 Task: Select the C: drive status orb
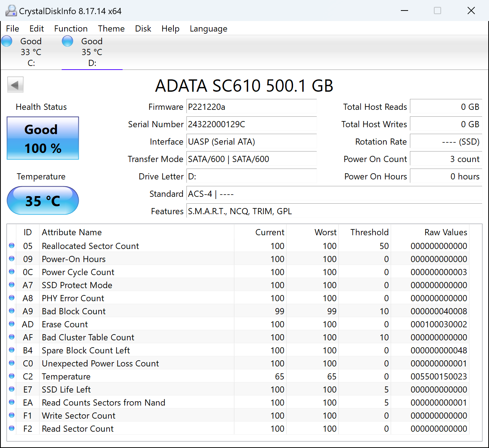tap(7, 41)
